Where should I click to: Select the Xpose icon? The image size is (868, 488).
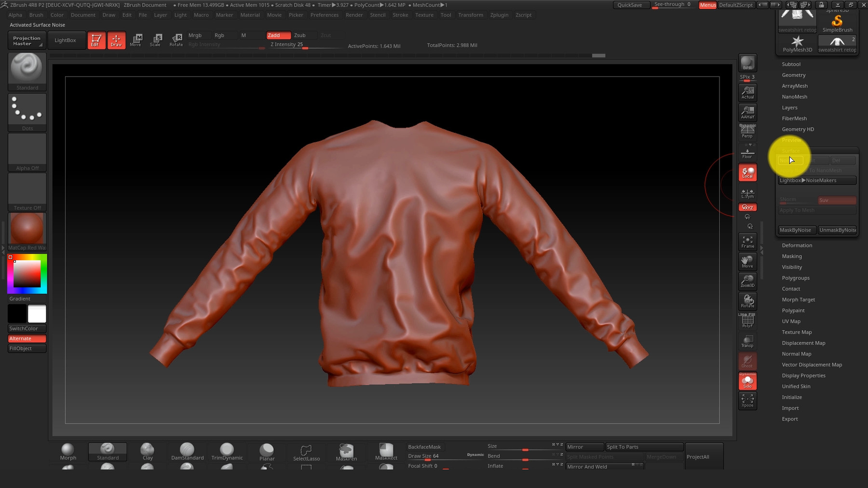point(747,400)
